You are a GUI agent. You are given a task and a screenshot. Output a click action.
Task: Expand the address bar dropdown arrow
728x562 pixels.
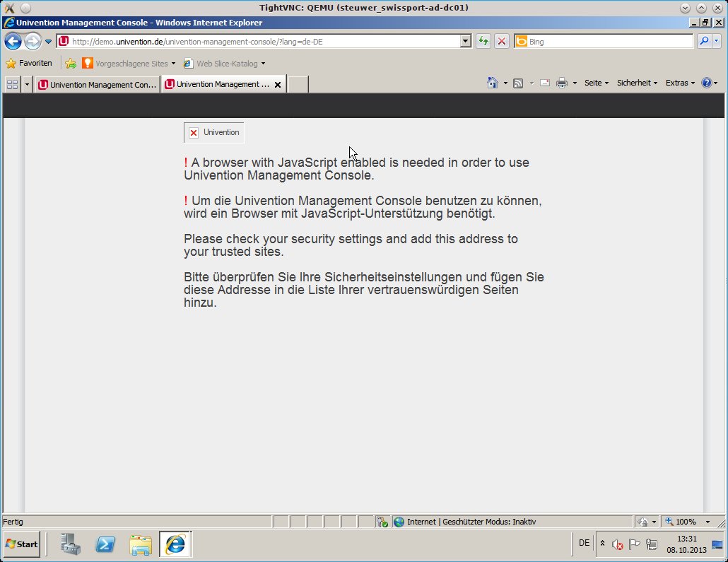[x=465, y=41]
